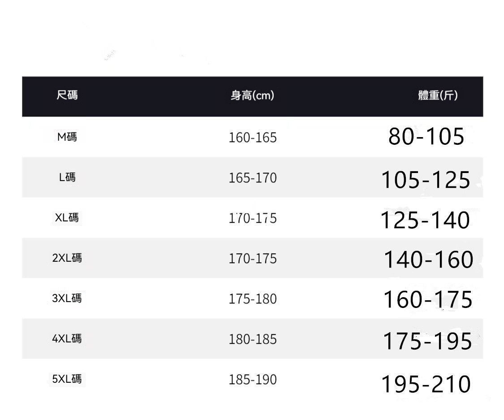Select the 165-170 height value
Screen dimensions: 504x420
pos(253,178)
